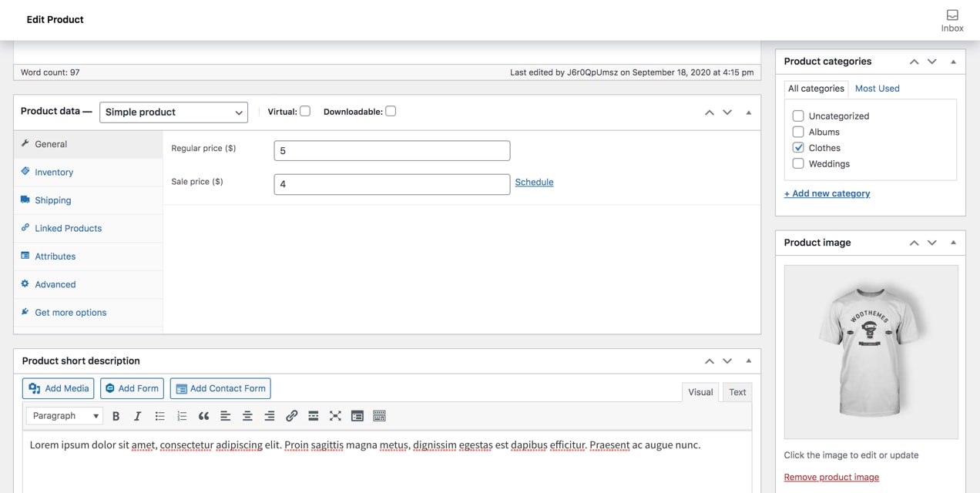
Task: Focus the Regular price field
Action: pos(392,151)
